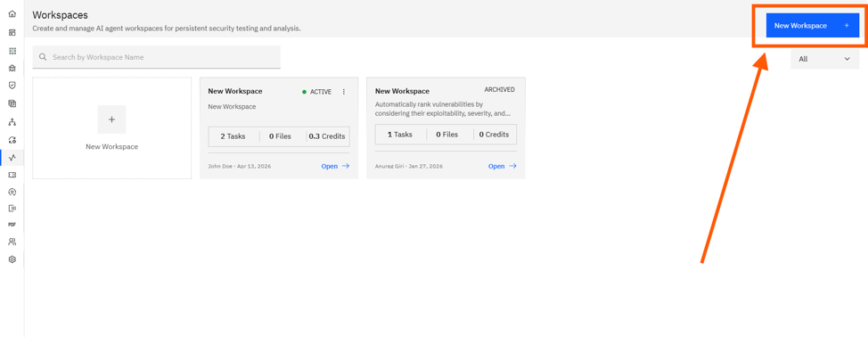Click the arrow beside Open on John Doe card
Screen dimensions: 868x337
346,166
